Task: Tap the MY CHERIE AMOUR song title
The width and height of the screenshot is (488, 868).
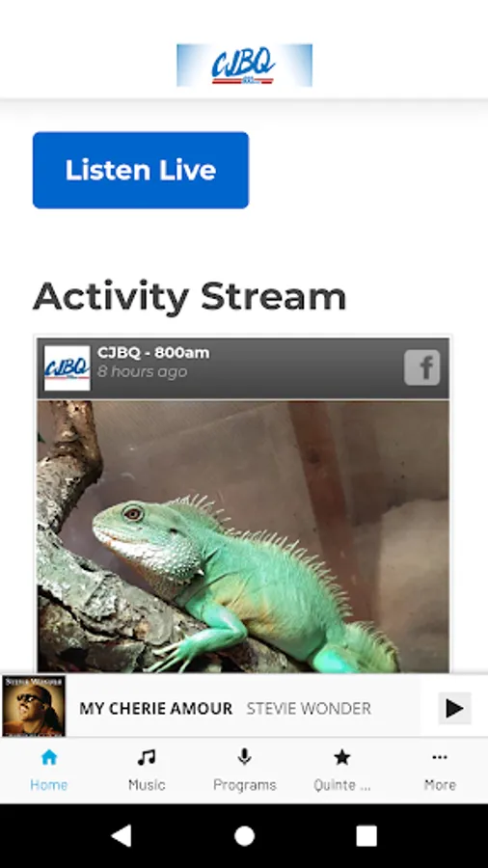Action: pos(156,709)
